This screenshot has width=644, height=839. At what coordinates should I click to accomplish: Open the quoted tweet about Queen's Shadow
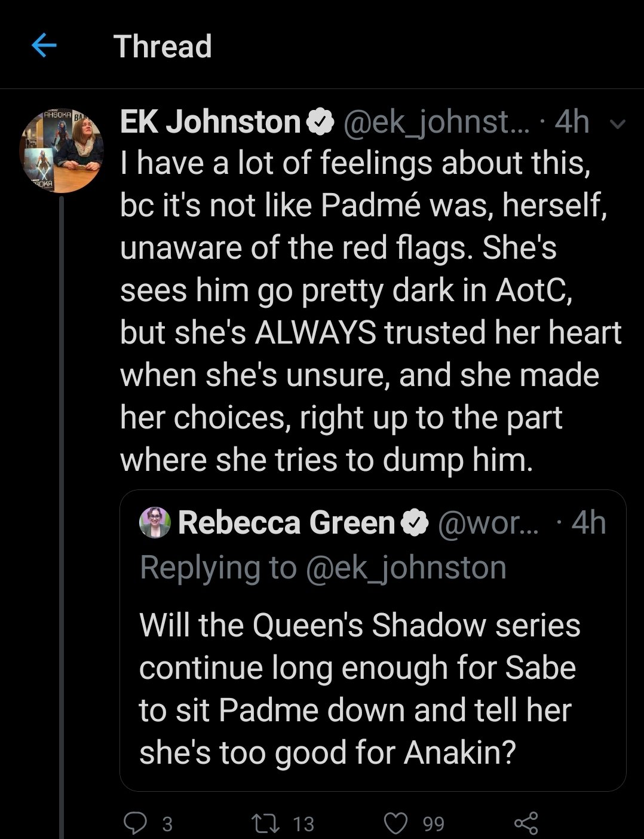(373, 640)
